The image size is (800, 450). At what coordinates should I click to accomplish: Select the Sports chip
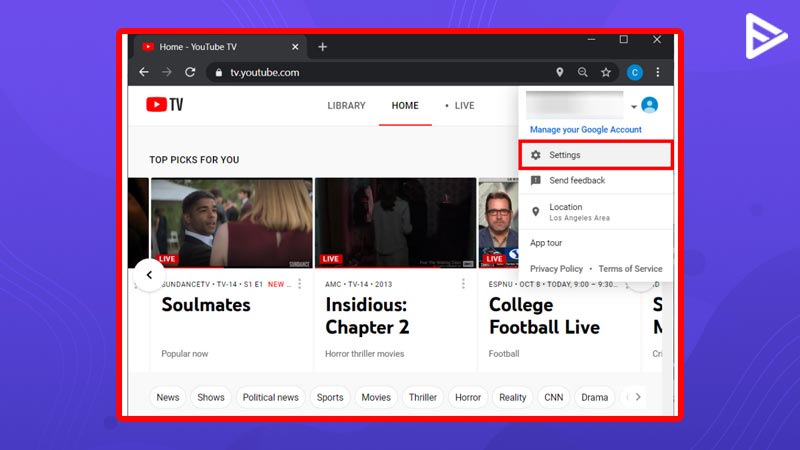coord(330,397)
